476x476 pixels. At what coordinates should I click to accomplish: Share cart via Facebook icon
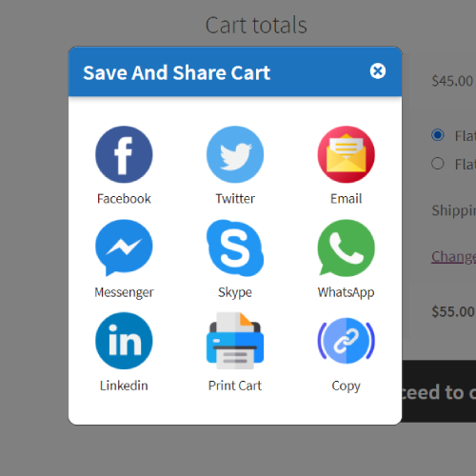(124, 154)
